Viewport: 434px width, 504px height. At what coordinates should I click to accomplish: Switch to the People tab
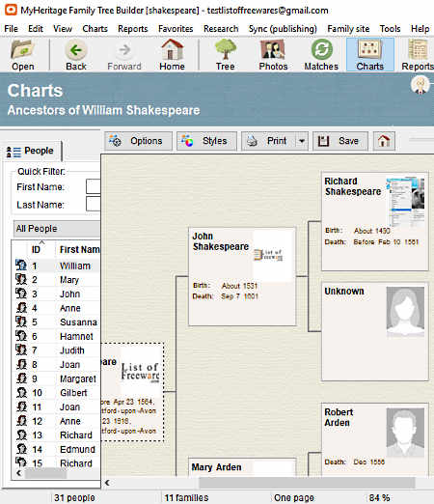[x=32, y=151]
